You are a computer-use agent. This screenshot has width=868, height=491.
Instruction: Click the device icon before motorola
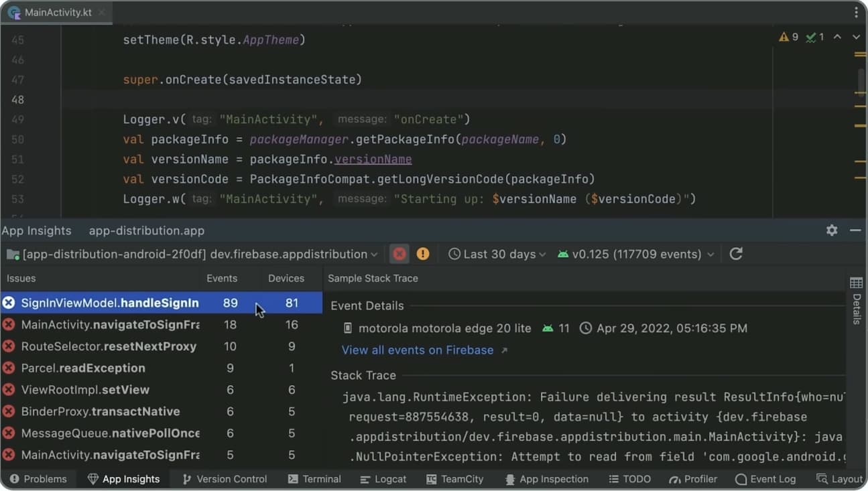point(347,328)
